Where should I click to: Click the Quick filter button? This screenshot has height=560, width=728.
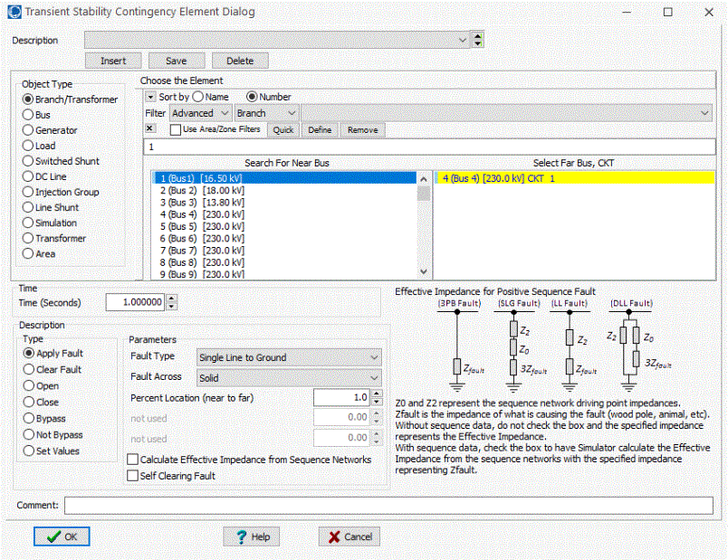click(284, 130)
